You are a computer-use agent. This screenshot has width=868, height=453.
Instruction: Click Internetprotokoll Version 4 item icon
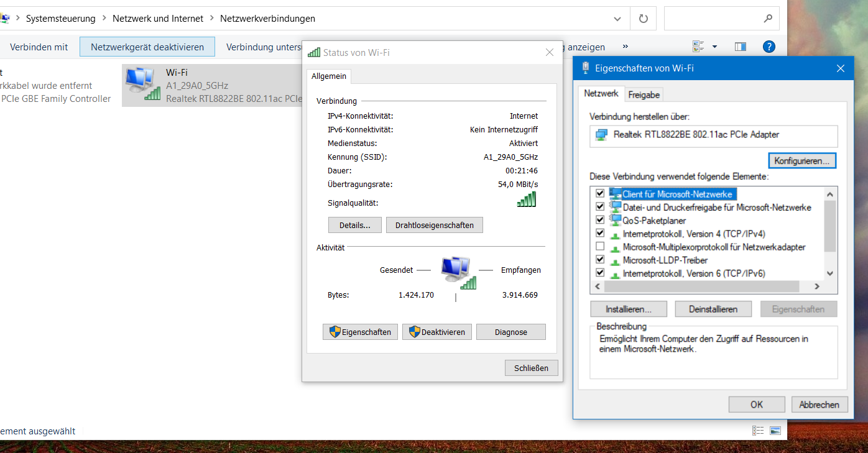(x=616, y=234)
